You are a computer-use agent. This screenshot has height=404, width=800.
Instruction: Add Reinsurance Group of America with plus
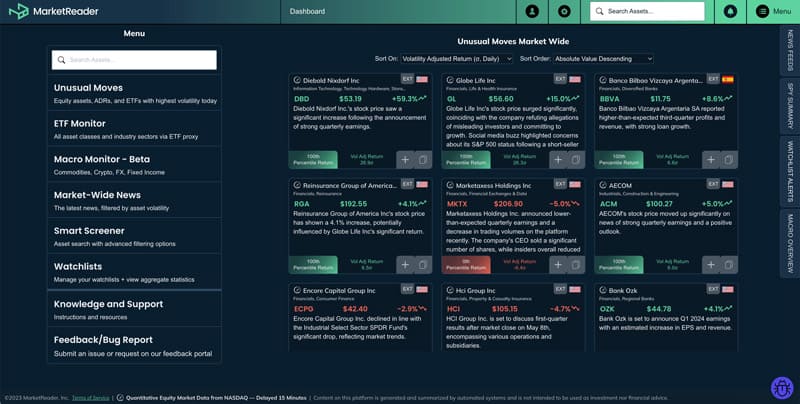pos(405,265)
